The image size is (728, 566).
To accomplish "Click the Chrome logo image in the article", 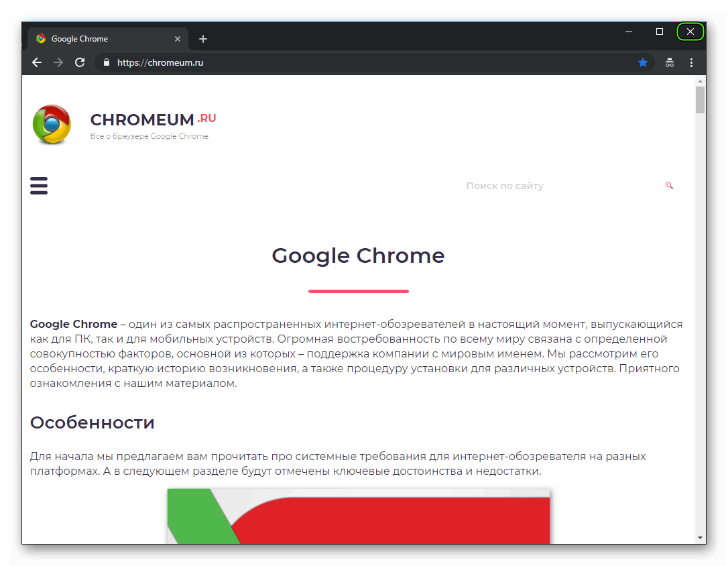I will pyautogui.click(x=359, y=515).
